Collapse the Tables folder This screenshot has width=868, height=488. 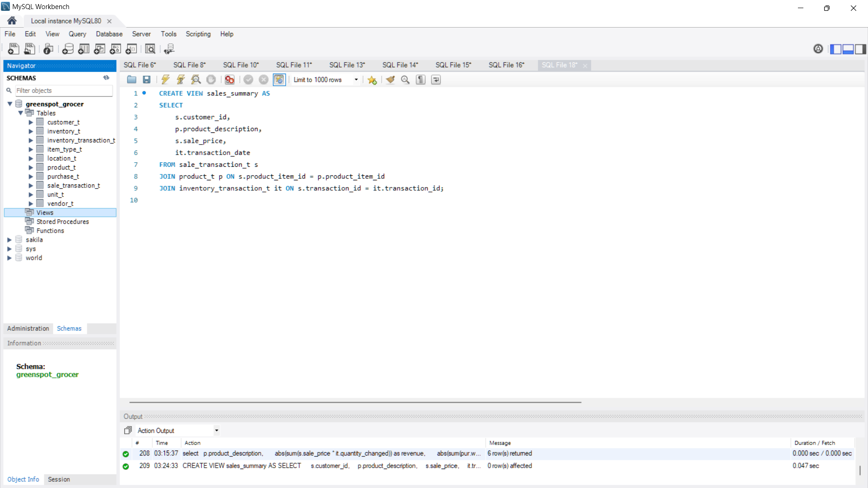[x=20, y=113]
